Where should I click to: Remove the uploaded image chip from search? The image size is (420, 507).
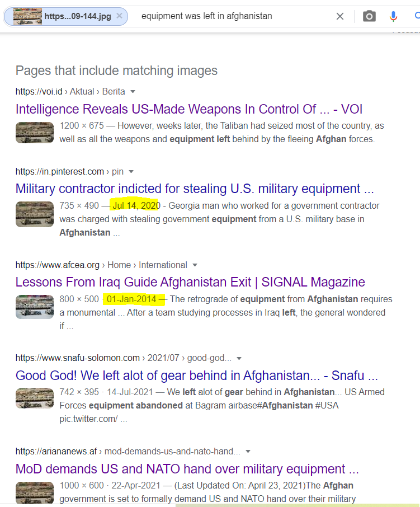coord(119,16)
